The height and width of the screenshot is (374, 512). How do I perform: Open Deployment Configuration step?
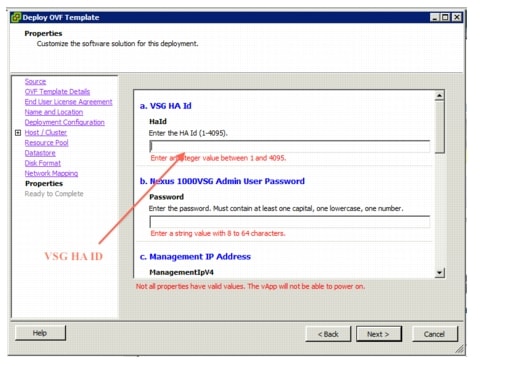65,122
